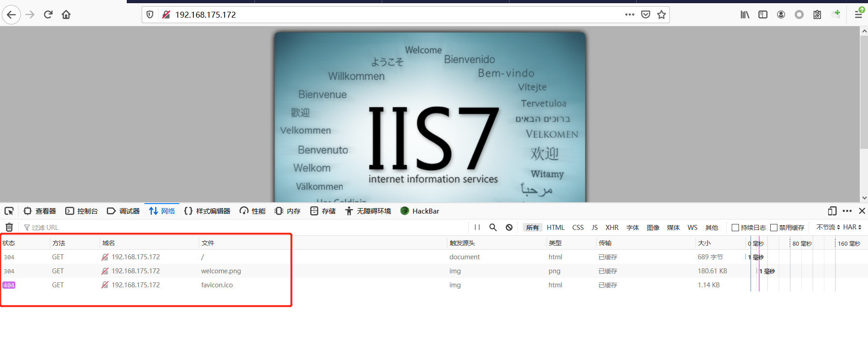Open the HAR export dropdown
This screenshot has height=338, width=868.
click(x=852, y=227)
